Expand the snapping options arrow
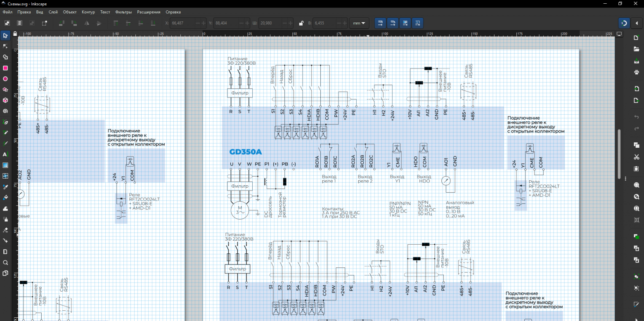Screen dimensions: 644x321 (x=636, y=23)
